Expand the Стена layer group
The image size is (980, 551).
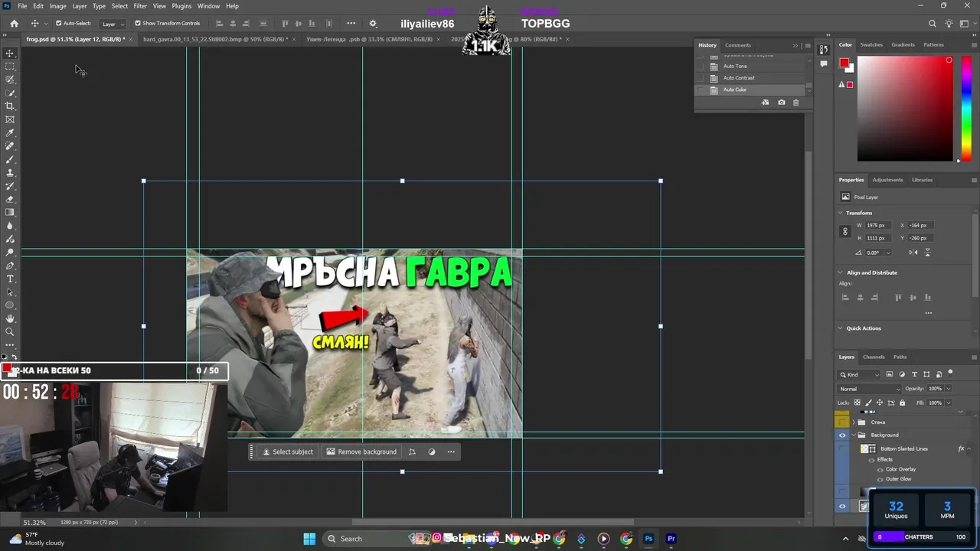click(854, 422)
